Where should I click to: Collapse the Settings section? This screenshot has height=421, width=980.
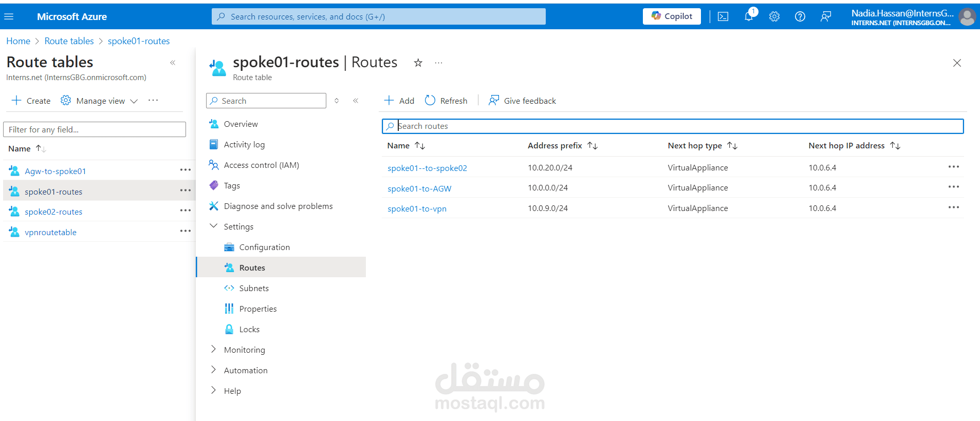213,226
